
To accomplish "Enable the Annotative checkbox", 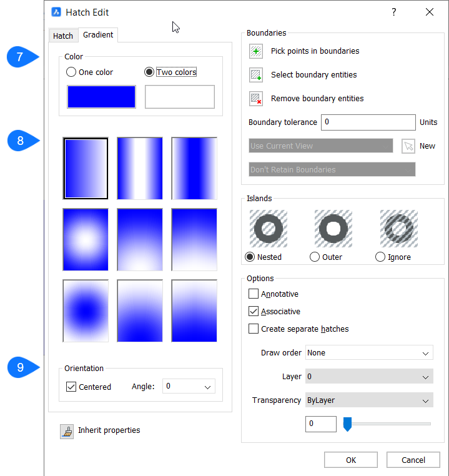I will click(x=254, y=294).
